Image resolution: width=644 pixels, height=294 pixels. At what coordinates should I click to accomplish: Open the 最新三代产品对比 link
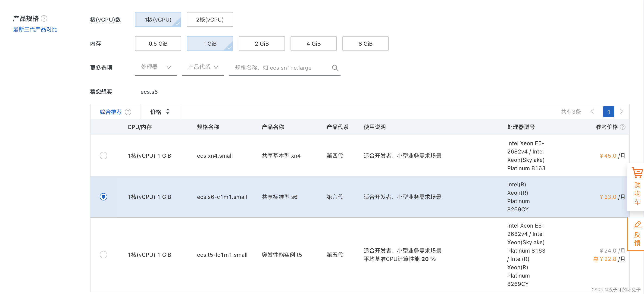(x=35, y=29)
